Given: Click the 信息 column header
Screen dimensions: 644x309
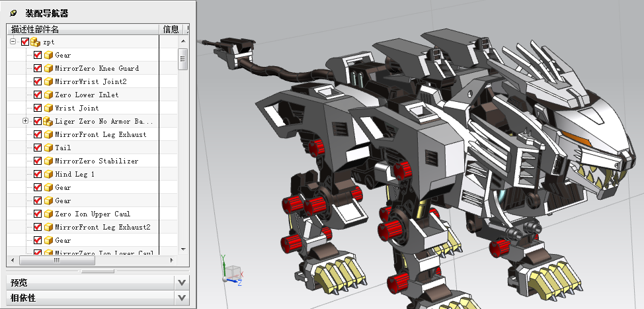Looking at the screenshot, I should coord(171,29).
